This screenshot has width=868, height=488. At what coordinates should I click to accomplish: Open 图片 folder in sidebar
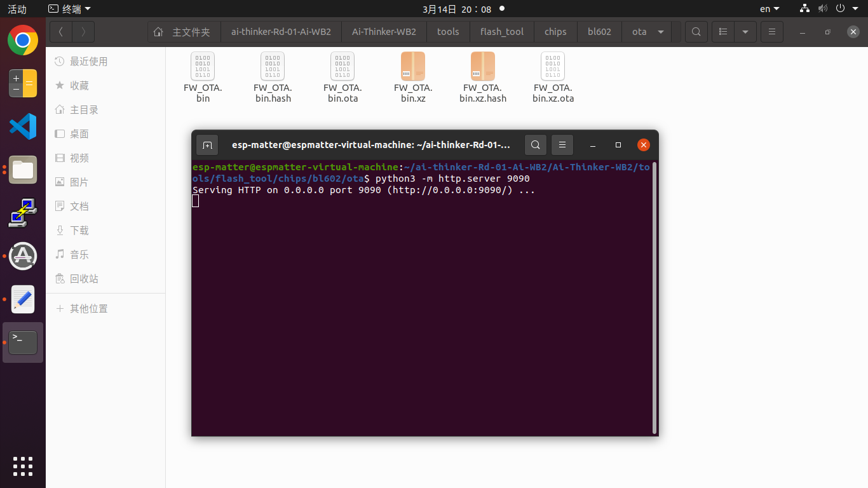105,182
